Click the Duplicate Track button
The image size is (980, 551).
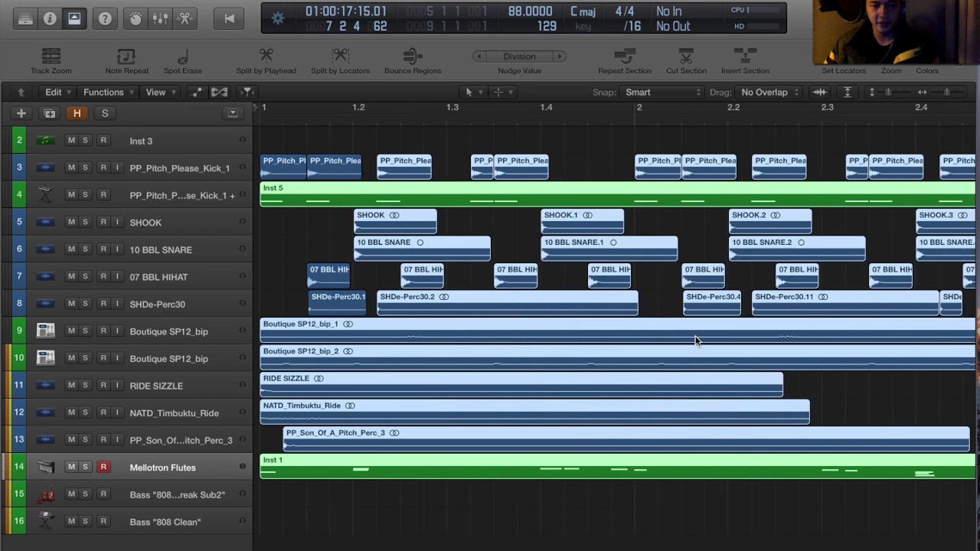click(49, 113)
